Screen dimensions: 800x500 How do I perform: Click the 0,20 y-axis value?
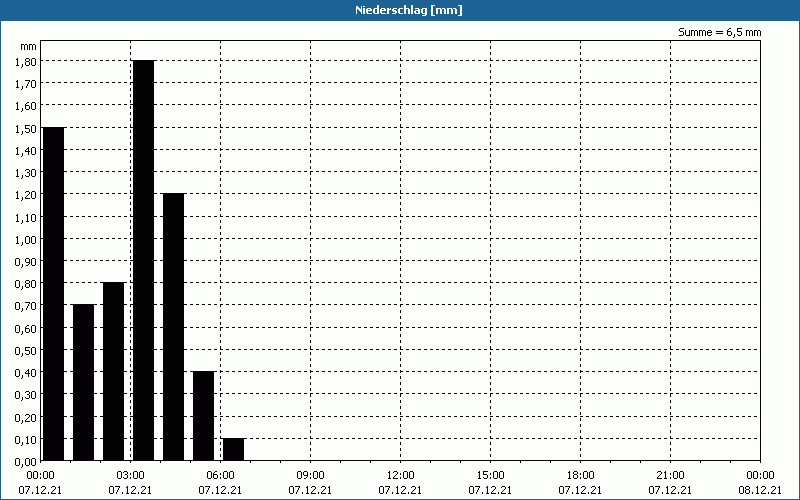(x=26, y=417)
